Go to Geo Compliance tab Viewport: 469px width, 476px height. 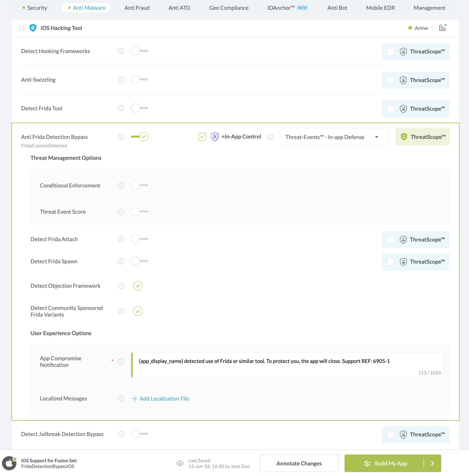(229, 8)
